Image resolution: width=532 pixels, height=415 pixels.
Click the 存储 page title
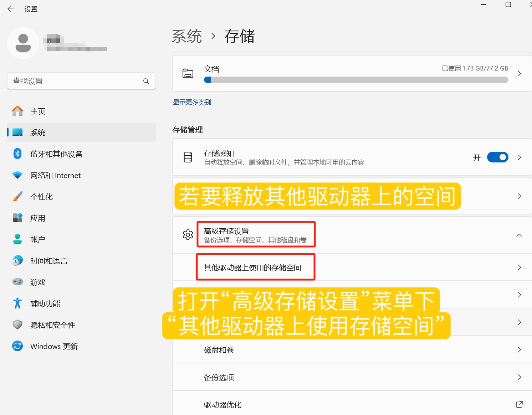(x=240, y=36)
